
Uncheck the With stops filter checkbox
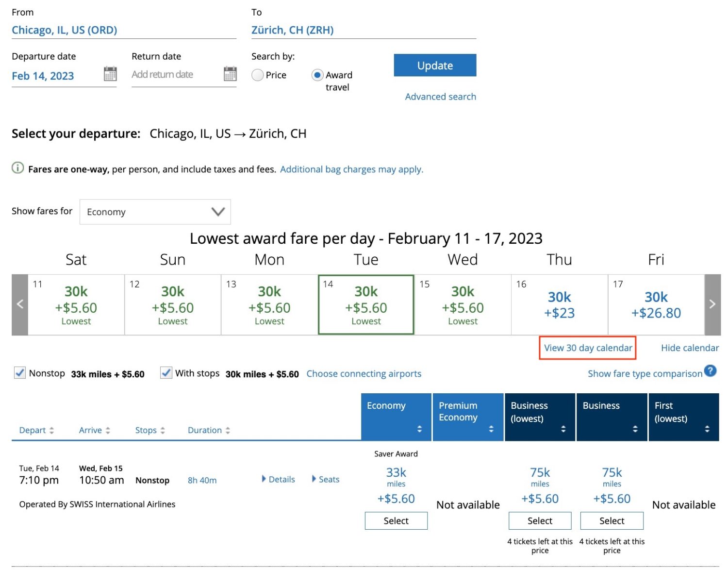click(x=166, y=373)
